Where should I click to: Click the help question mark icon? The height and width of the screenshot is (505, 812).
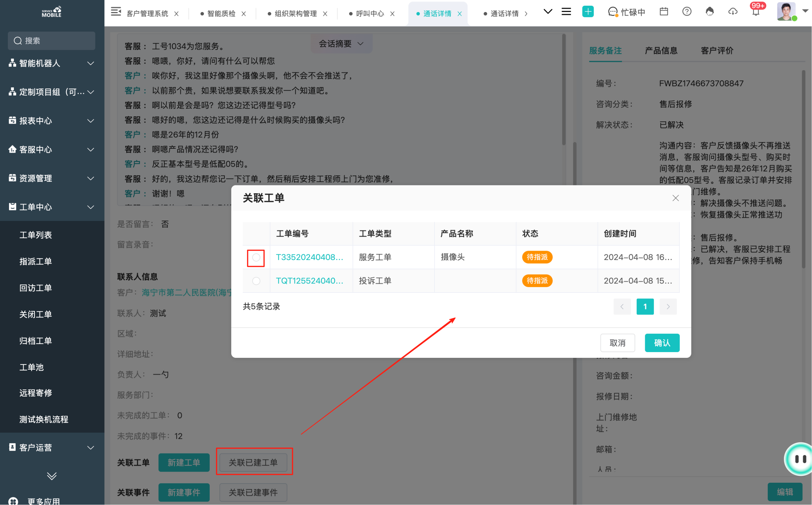tap(687, 12)
